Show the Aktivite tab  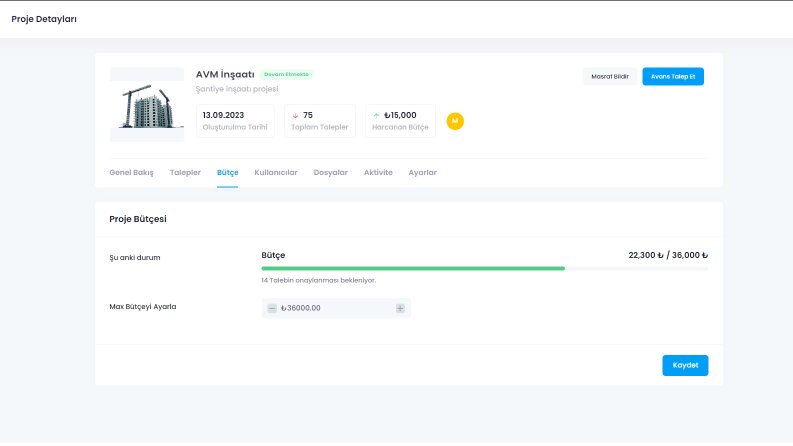pyautogui.click(x=378, y=172)
